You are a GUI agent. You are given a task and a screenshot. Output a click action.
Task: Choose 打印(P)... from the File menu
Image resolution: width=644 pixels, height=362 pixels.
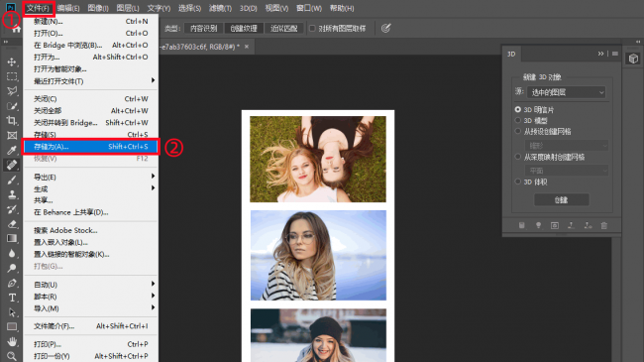coord(90,344)
